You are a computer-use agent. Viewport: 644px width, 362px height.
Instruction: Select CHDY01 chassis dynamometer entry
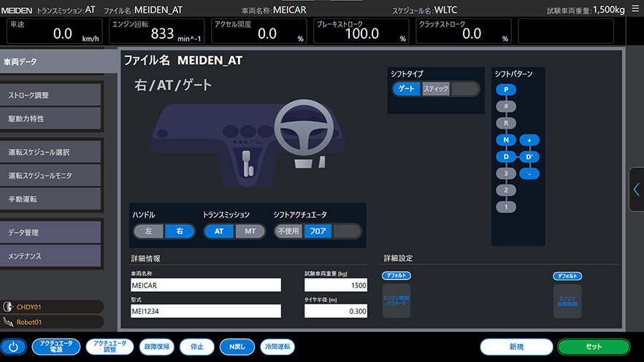pyautogui.click(x=51, y=307)
